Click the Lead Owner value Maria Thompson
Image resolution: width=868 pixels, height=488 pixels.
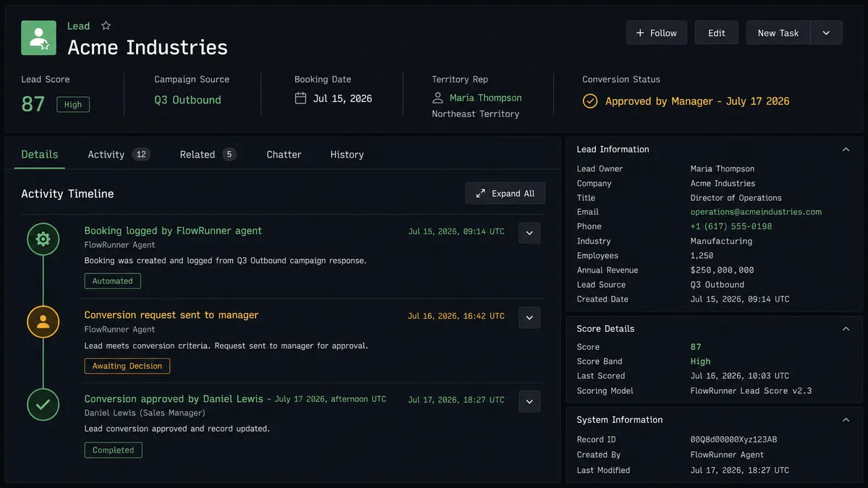(x=723, y=168)
